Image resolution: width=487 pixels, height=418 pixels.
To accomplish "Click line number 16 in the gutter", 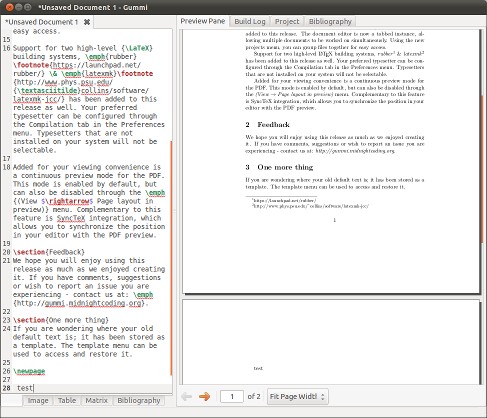I will pos(7,48).
